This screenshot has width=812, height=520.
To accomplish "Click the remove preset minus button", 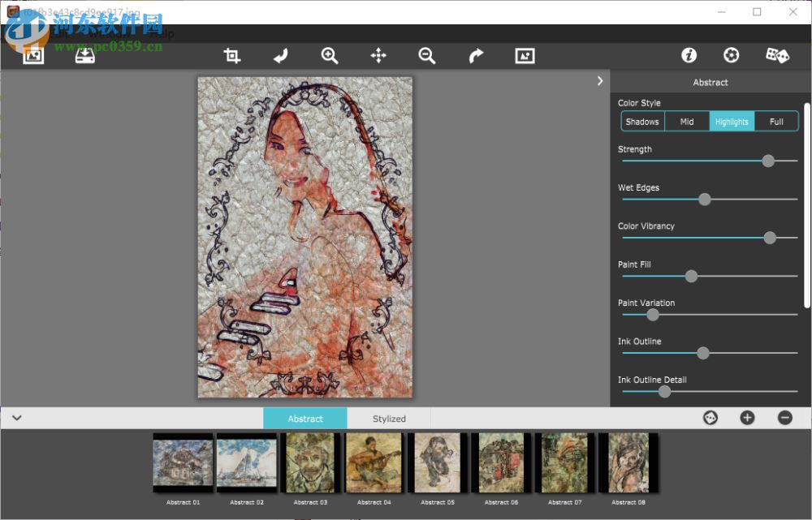I will 784,418.
